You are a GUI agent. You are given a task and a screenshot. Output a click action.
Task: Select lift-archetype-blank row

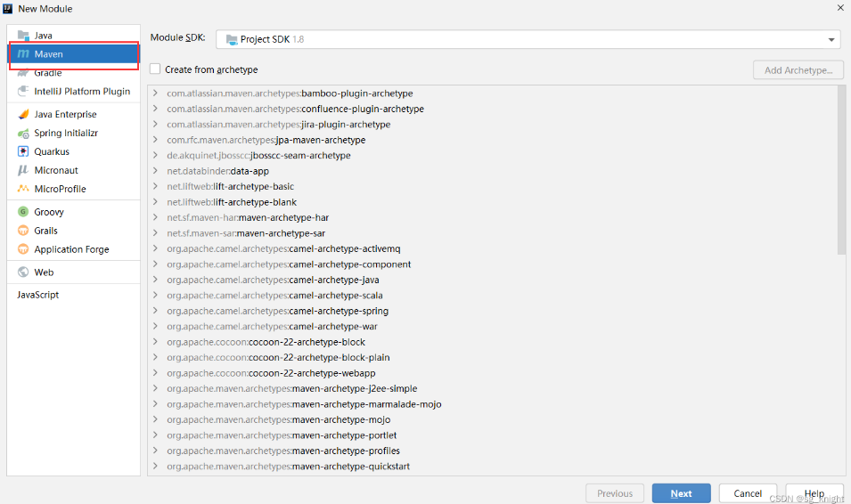pyautogui.click(x=493, y=202)
